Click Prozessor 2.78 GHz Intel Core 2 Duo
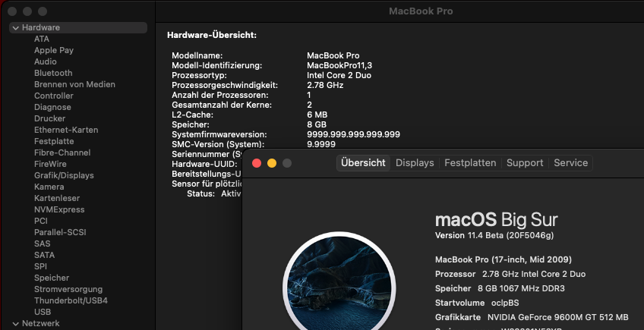 pos(510,274)
